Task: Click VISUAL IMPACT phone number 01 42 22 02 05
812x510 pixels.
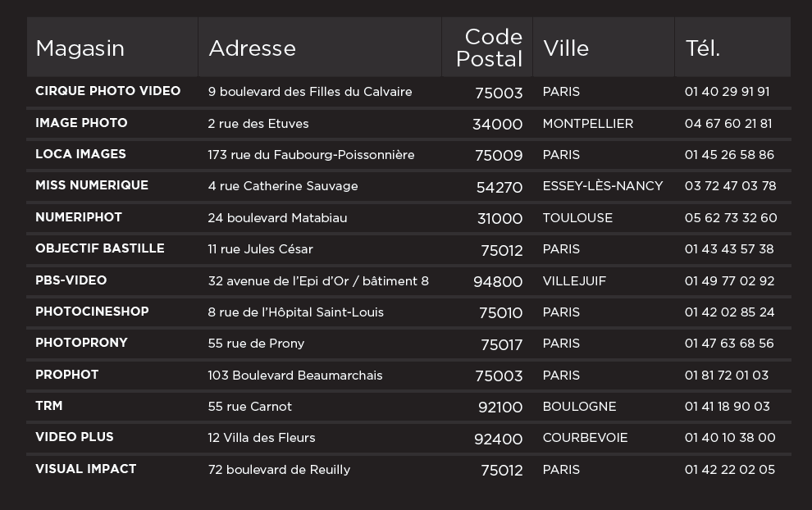Action: click(x=729, y=470)
